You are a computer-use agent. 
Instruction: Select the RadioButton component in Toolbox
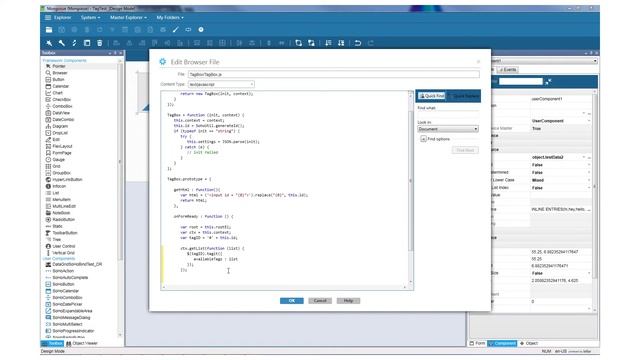[63, 220]
